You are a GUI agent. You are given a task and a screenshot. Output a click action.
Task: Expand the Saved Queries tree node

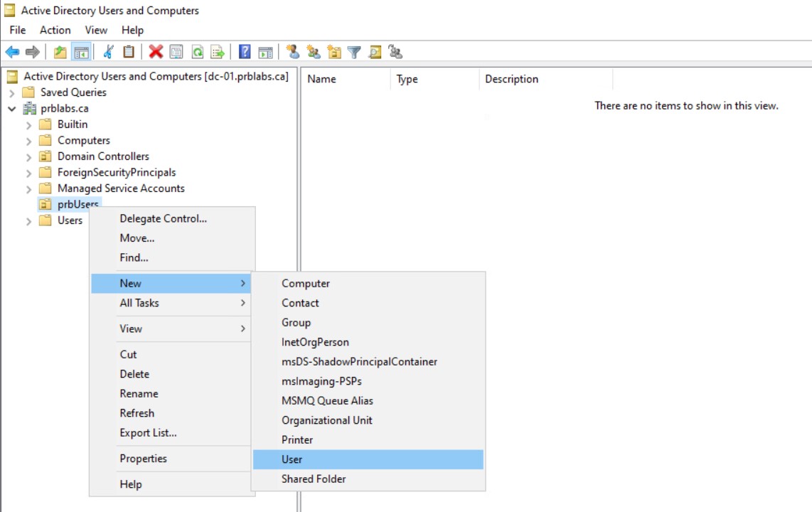point(11,92)
